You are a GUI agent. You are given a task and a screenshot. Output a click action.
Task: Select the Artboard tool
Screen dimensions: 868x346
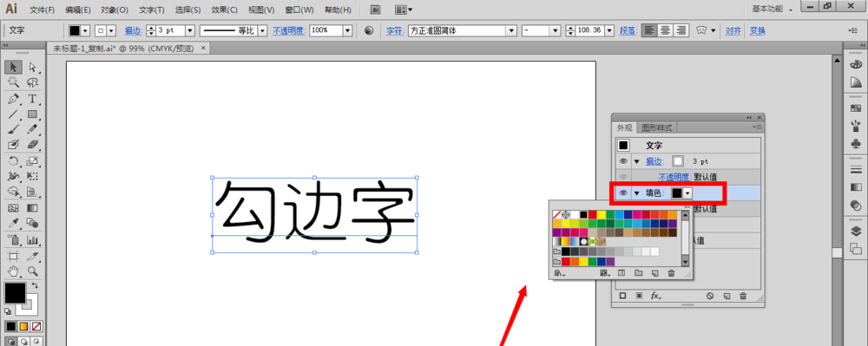[13, 256]
